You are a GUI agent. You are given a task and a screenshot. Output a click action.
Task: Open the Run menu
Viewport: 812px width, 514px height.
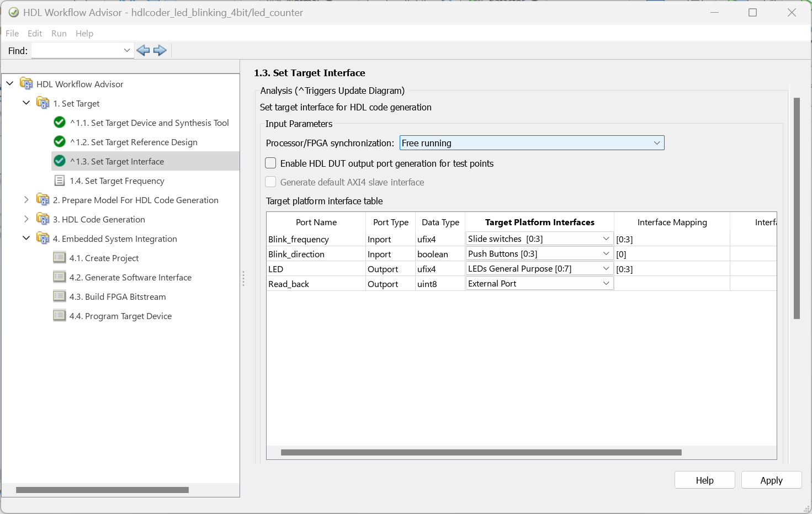59,33
